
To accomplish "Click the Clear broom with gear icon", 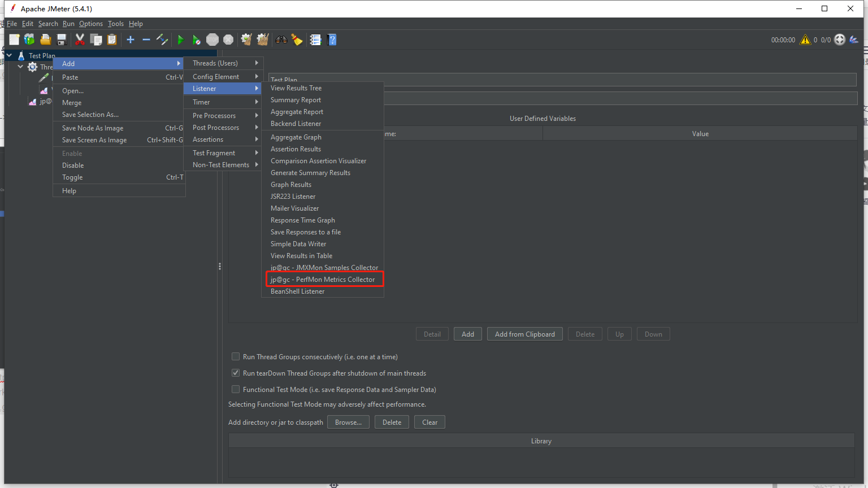I will pyautogui.click(x=246, y=40).
